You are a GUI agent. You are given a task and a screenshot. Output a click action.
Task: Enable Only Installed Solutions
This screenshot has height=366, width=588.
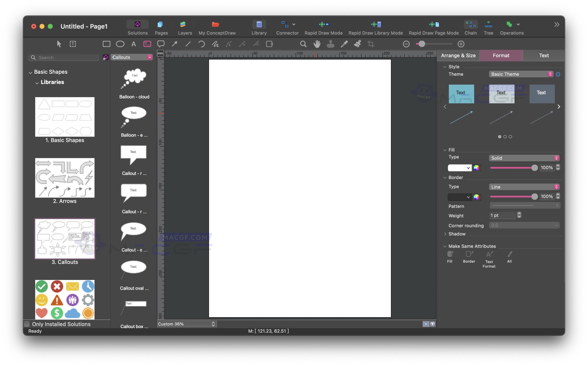tap(27, 324)
